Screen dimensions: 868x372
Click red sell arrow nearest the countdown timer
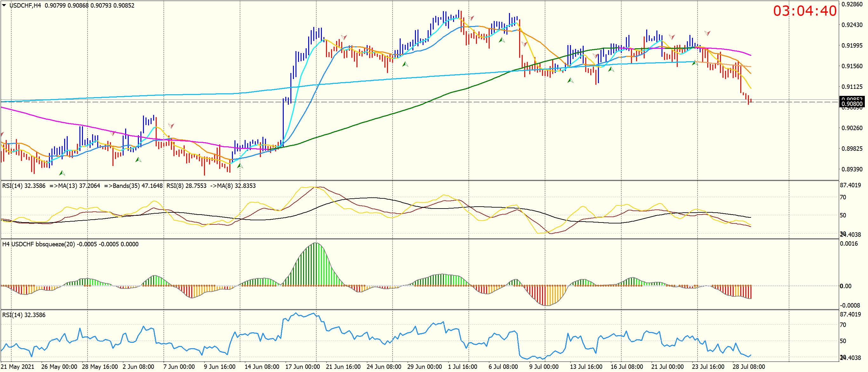pyautogui.click(x=707, y=33)
